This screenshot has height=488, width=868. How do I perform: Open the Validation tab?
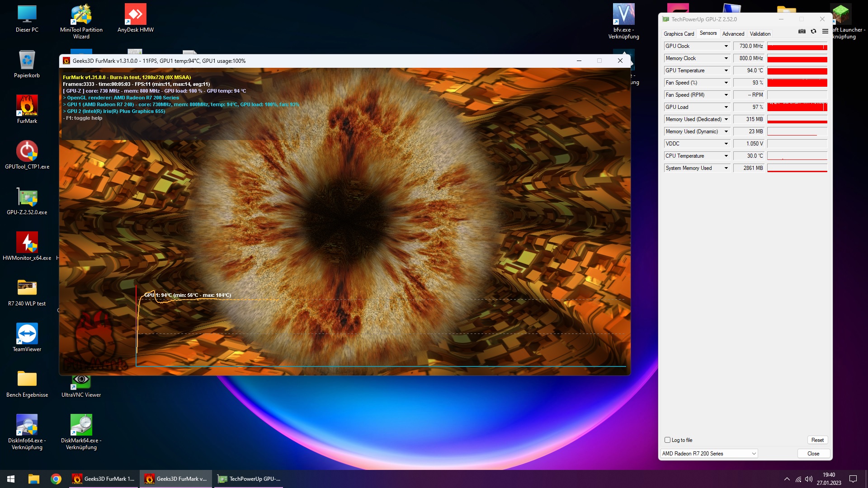(760, 34)
